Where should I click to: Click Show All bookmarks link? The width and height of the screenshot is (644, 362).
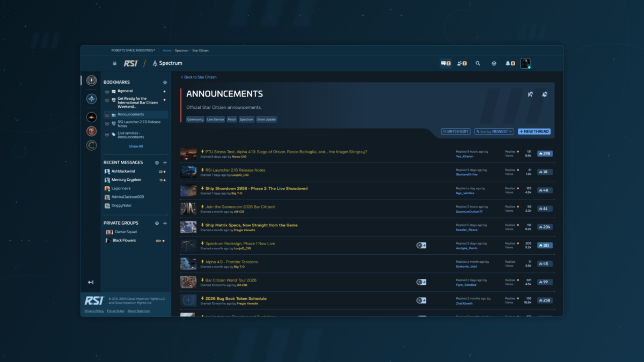click(136, 146)
